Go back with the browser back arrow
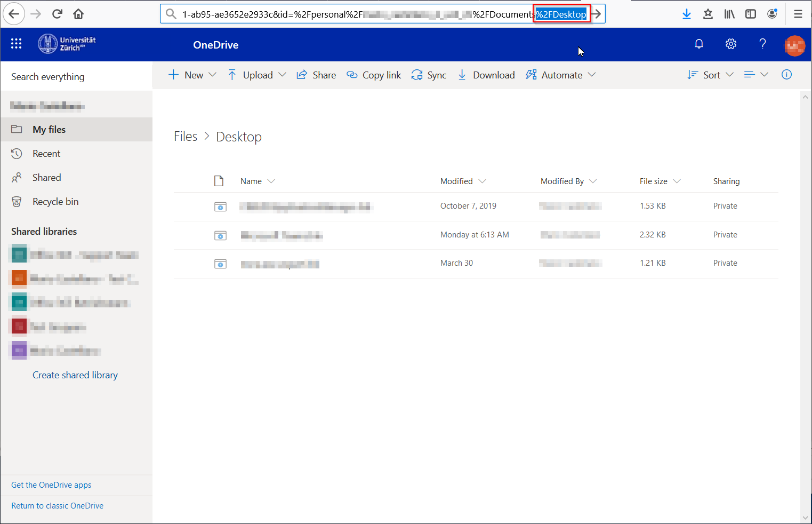812x524 pixels. point(14,14)
